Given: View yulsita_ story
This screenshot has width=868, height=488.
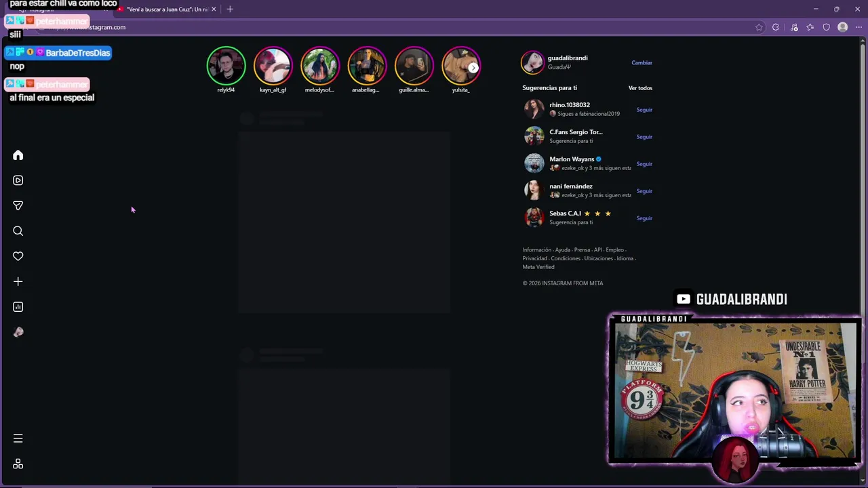Looking at the screenshot, I should [460, 66].
